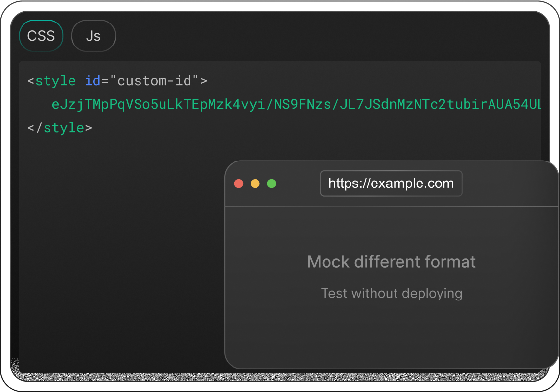Click the red close dot in the browser mockup
560x392 pixels.
(238, 184)
